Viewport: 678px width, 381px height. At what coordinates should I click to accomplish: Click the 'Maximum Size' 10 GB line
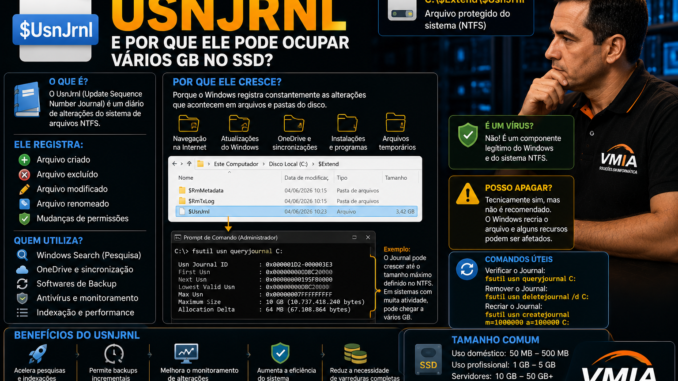coord(271,302)
